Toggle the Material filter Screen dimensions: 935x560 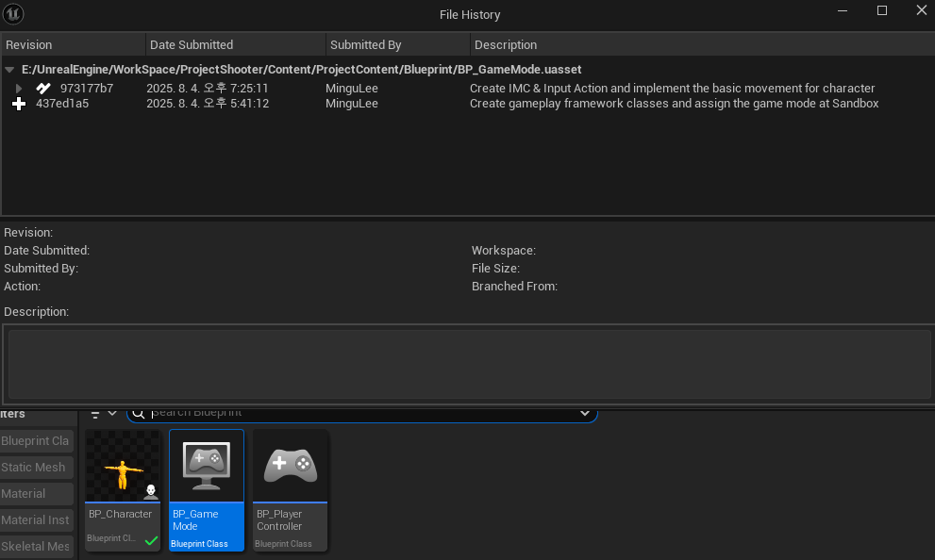pyautogui.click(x=37, y=493)
